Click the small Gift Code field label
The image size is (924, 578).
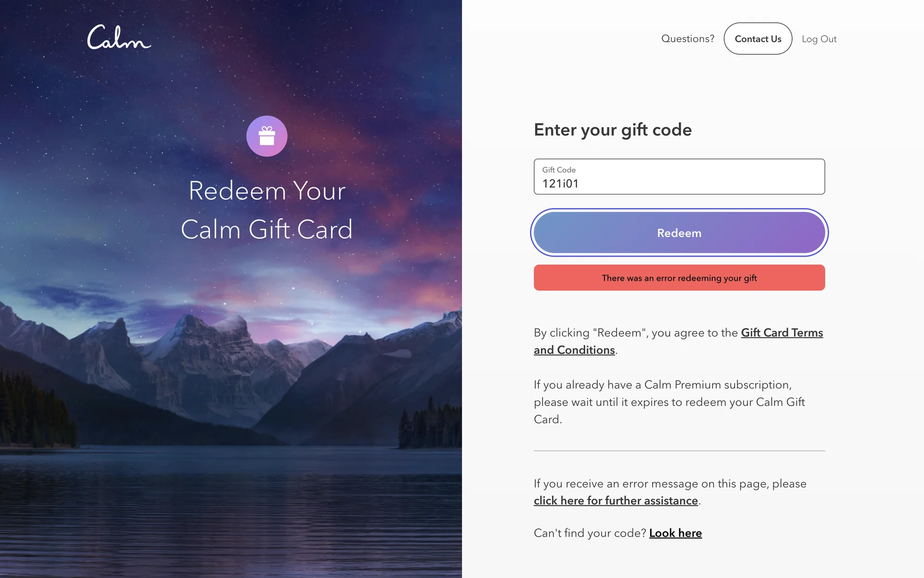tap(559, 170)
